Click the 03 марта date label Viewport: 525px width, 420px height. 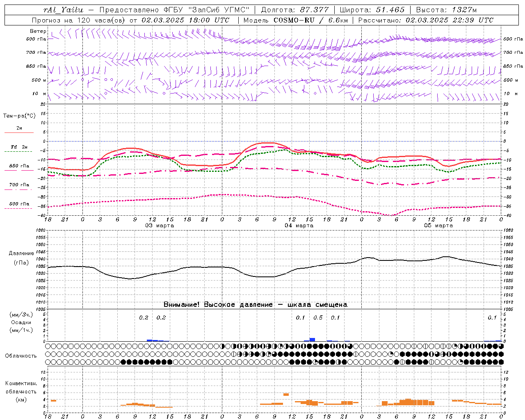tap(160, 226)
